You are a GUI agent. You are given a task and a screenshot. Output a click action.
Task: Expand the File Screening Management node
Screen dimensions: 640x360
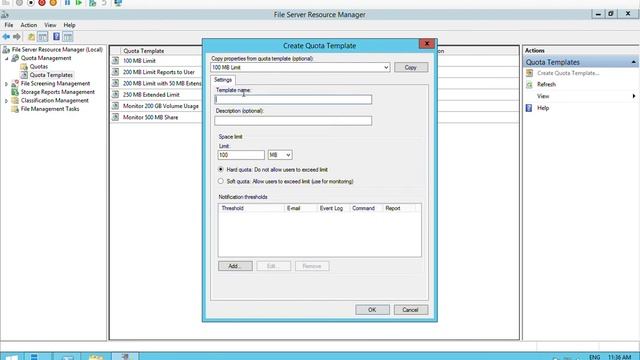coord(7,84)
